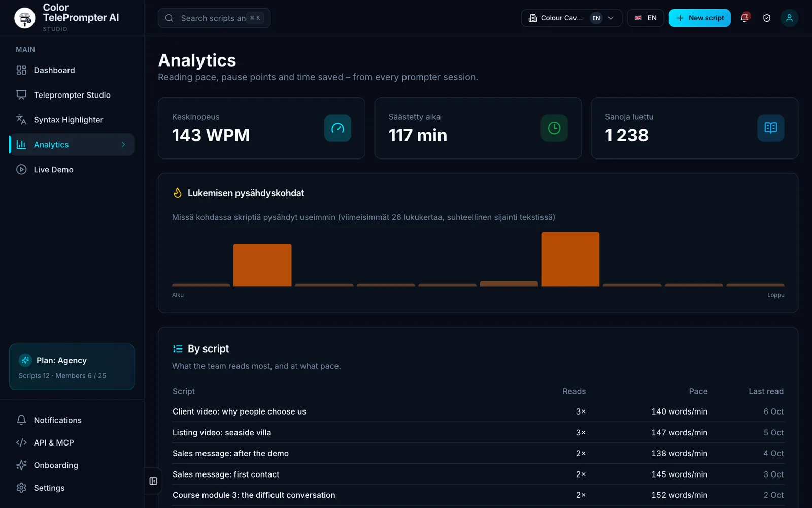Open the Colour Cav... workspace dropdown
Viewport: 812px width, 508px height.
pyautogui.click(x=571, y=18)
